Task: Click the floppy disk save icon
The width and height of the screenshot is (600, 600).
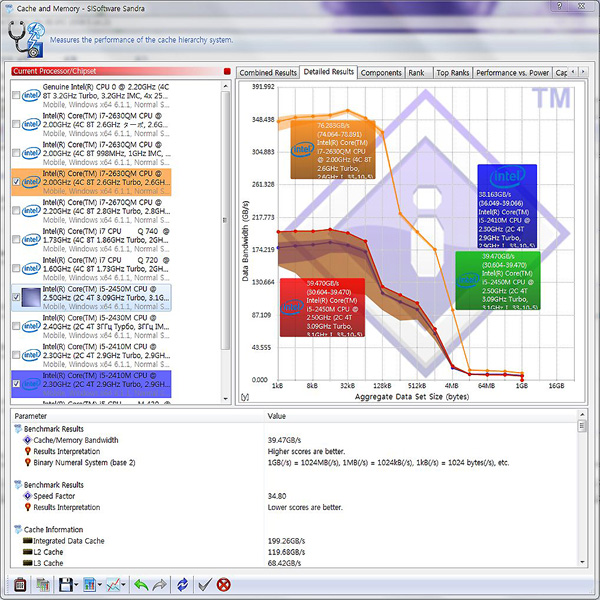Action: [66, 585]
